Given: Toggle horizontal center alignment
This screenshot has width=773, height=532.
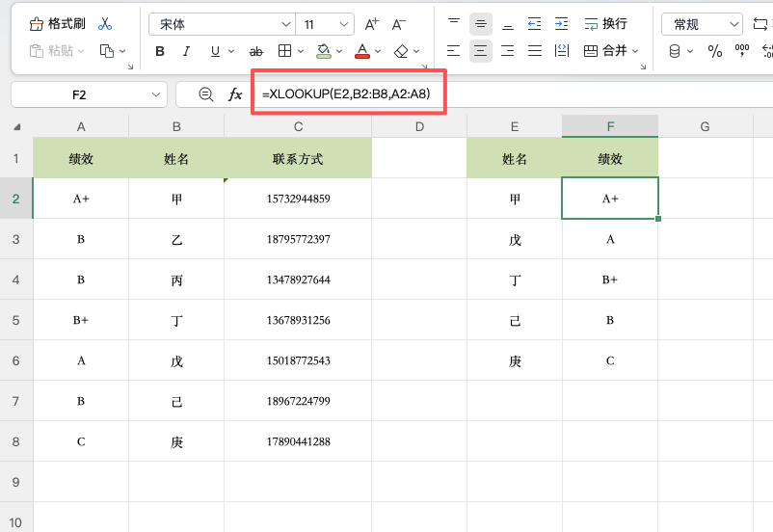Looking at the screenshot, I should click(x=481, y=51).
